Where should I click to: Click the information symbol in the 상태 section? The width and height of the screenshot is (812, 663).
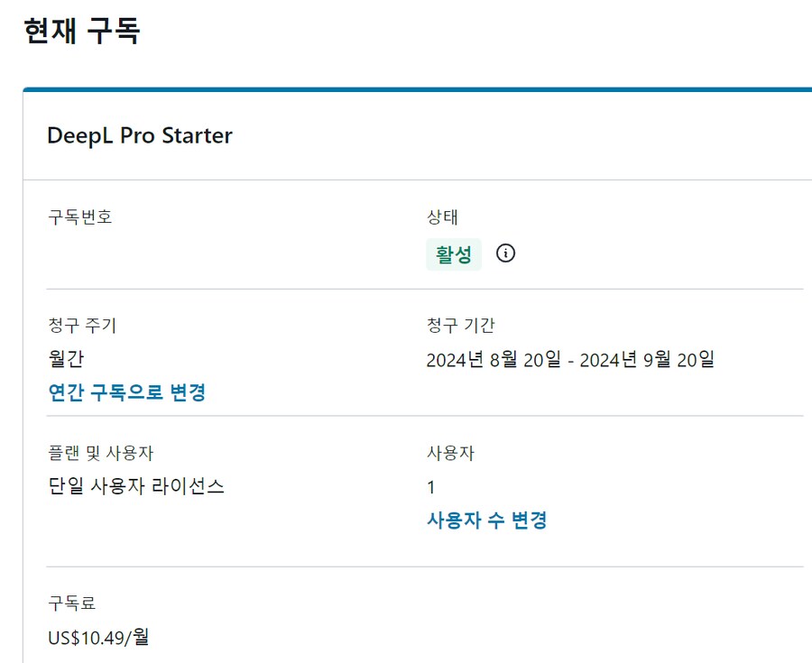coord(506,253)
